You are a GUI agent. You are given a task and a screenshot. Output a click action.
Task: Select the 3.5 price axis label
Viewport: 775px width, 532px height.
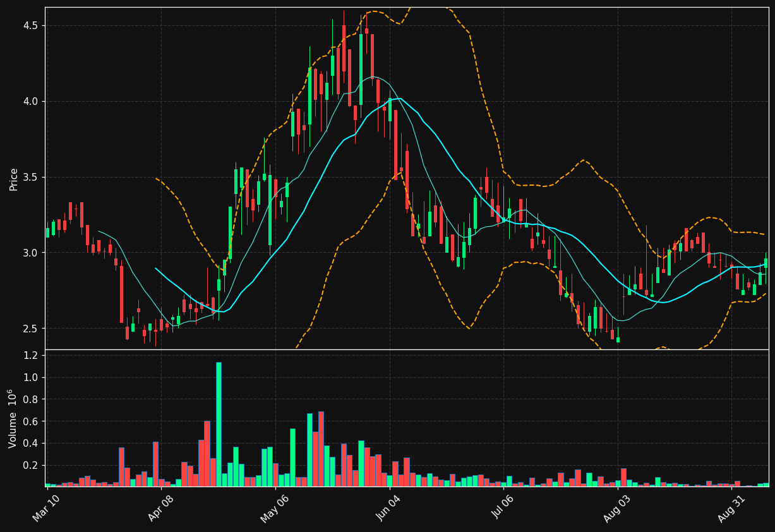tap(30, 177)
